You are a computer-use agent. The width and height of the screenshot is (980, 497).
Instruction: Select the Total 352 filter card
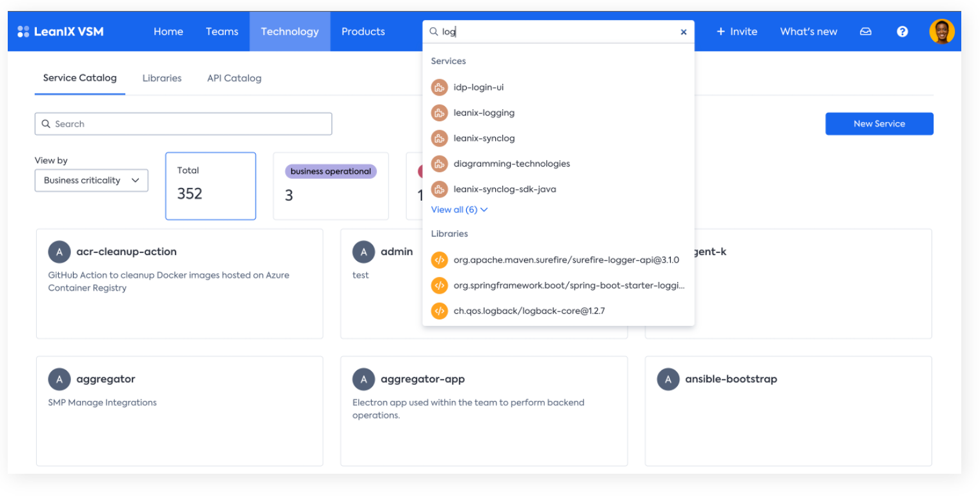210,186
